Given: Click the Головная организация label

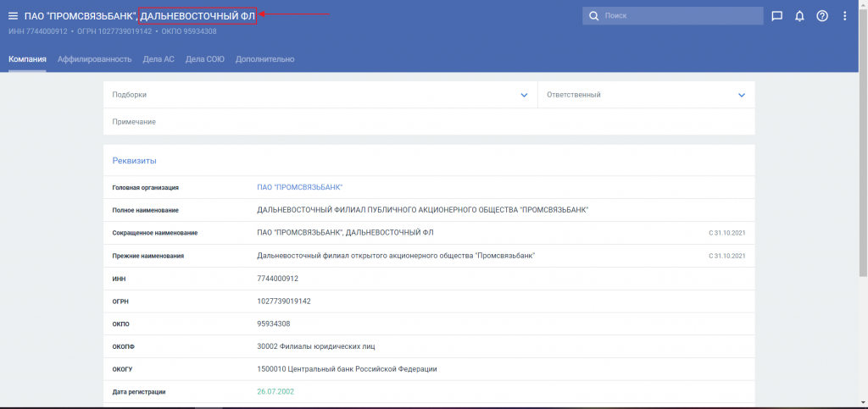Looking at the screenshot, I should coord(146,188).
